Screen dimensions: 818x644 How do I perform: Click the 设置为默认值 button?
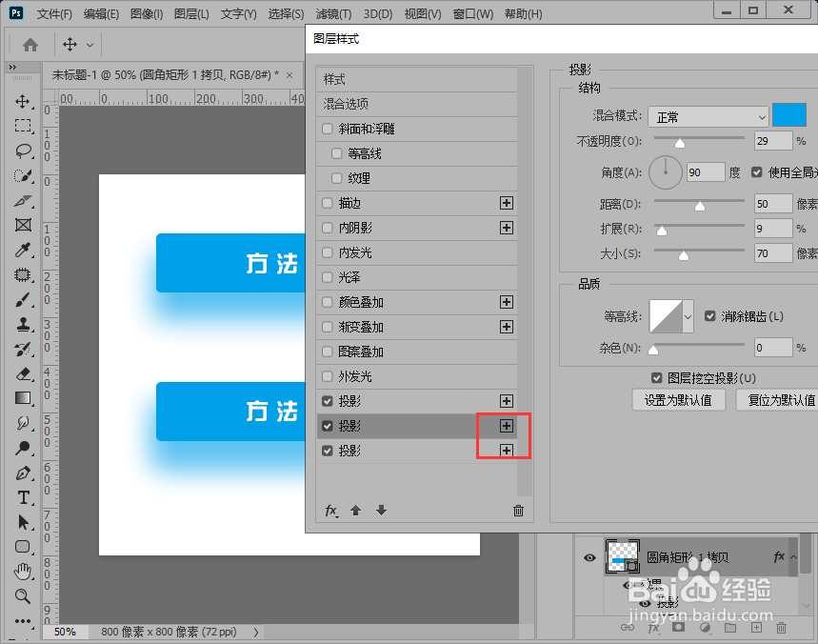(x=678, y=397)
